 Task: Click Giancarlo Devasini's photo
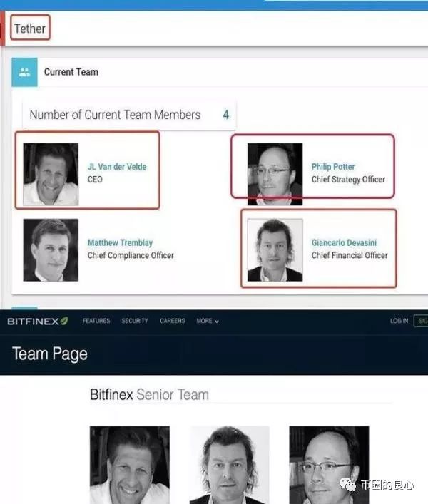275,250
